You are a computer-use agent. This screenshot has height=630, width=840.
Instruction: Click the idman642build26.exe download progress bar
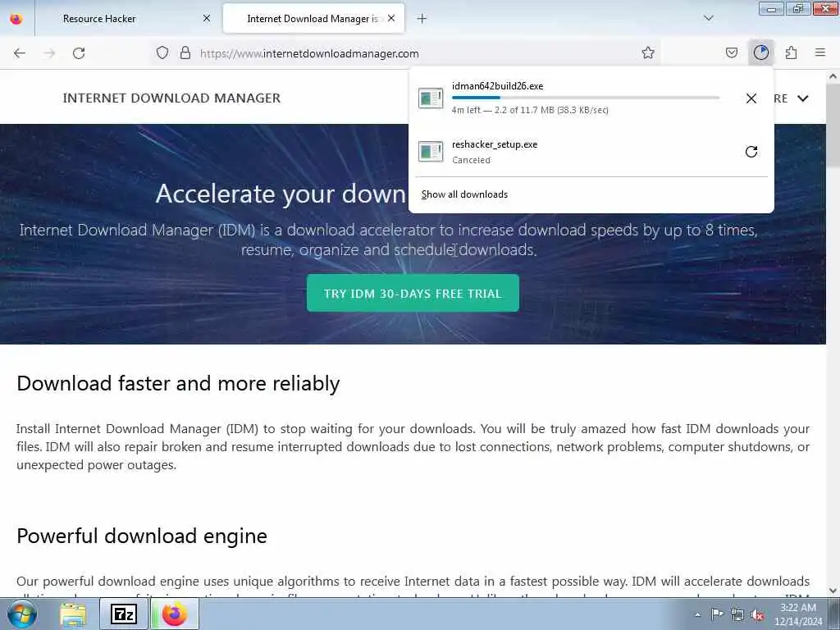[x=586, y=98]
